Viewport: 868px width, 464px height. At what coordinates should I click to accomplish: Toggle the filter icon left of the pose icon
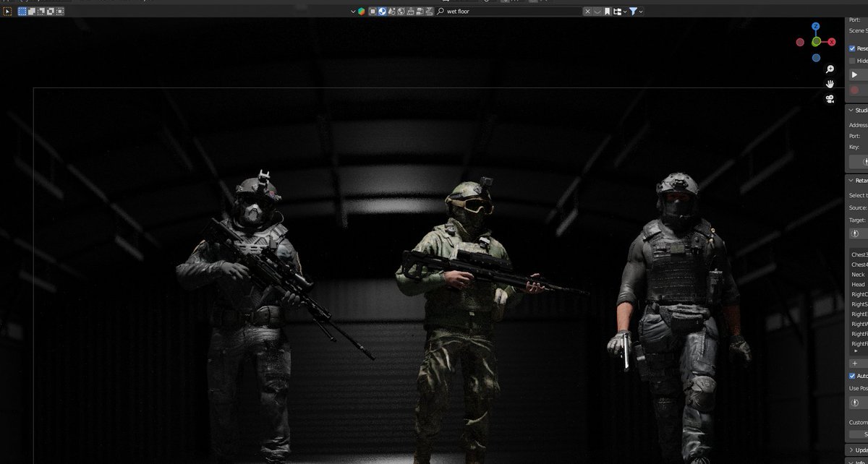click(x=420, y=12)
